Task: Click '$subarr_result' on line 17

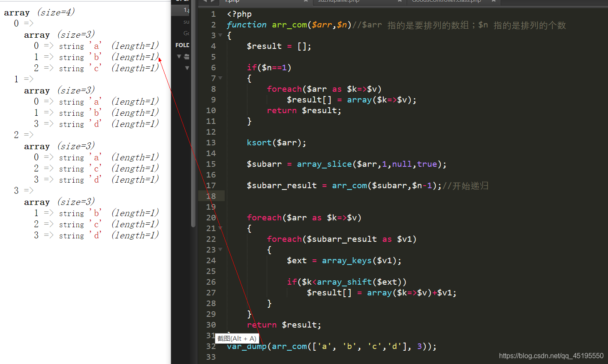Action: tap(282, 186)
